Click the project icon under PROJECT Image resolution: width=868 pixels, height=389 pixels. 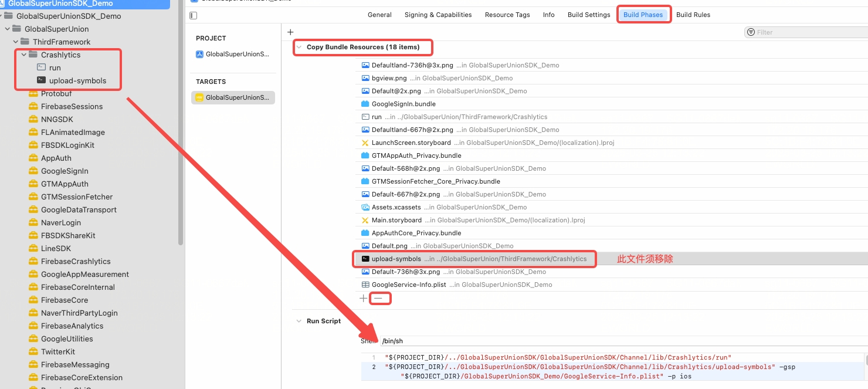(199, 54)
